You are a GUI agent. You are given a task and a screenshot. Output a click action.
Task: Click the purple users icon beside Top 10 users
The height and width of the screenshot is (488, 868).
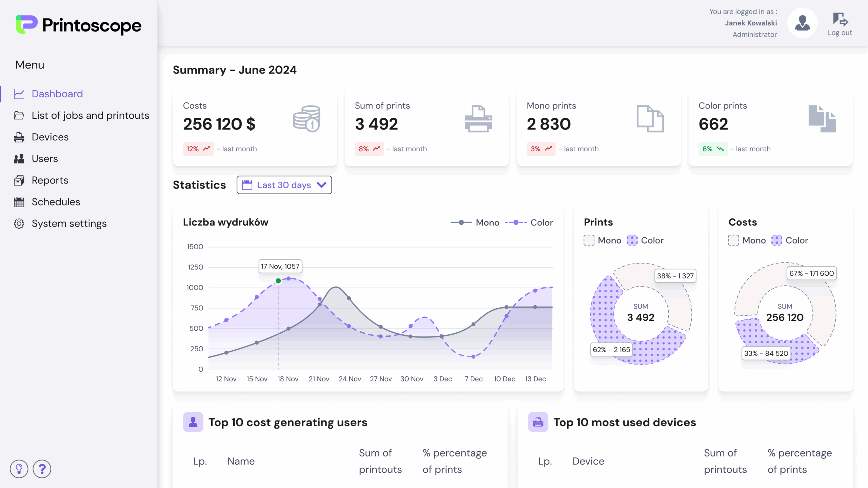193,422
